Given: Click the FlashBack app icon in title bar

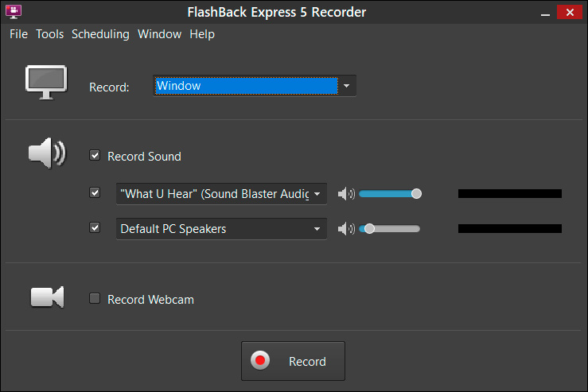Looking at the screenshot, I should [x=12, y=13].
